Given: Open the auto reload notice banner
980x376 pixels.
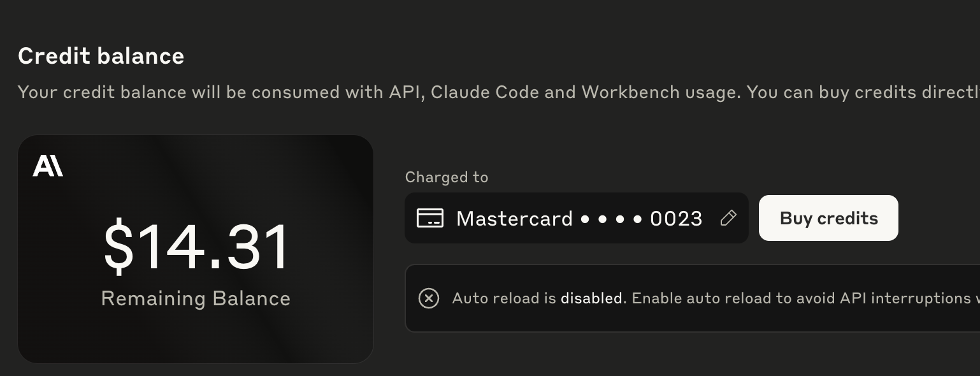Looking at the screenshot, I should click(693, 298).
